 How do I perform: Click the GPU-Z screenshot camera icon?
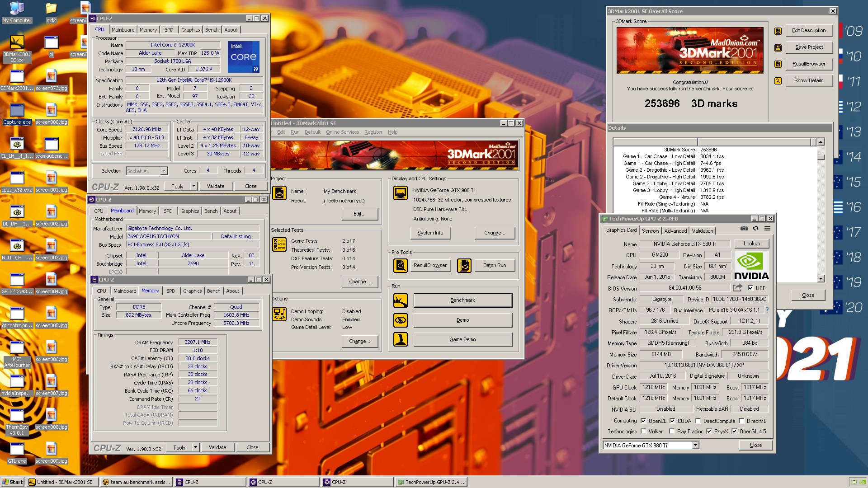744,229
